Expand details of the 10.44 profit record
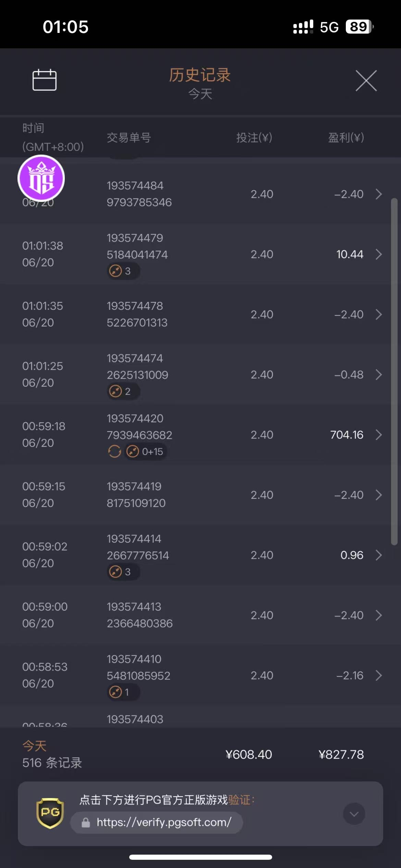 (x=378, y=254)
